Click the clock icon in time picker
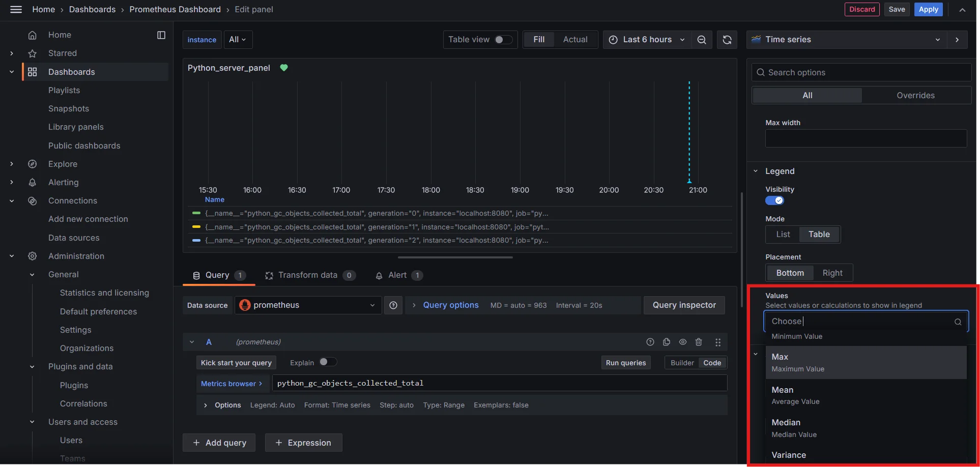The width and height of the screenshot is (980, 467). [613, 40]
